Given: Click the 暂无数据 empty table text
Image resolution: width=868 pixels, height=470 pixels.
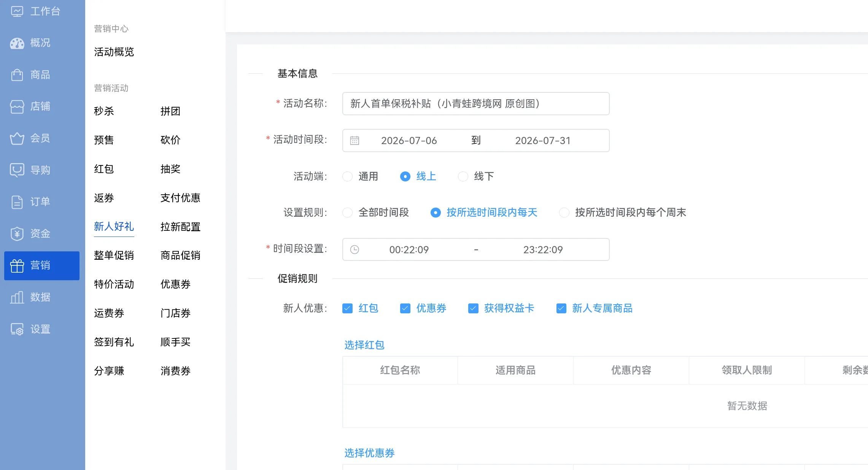Looking at the screenshot, I should click(x=747, y=406).
